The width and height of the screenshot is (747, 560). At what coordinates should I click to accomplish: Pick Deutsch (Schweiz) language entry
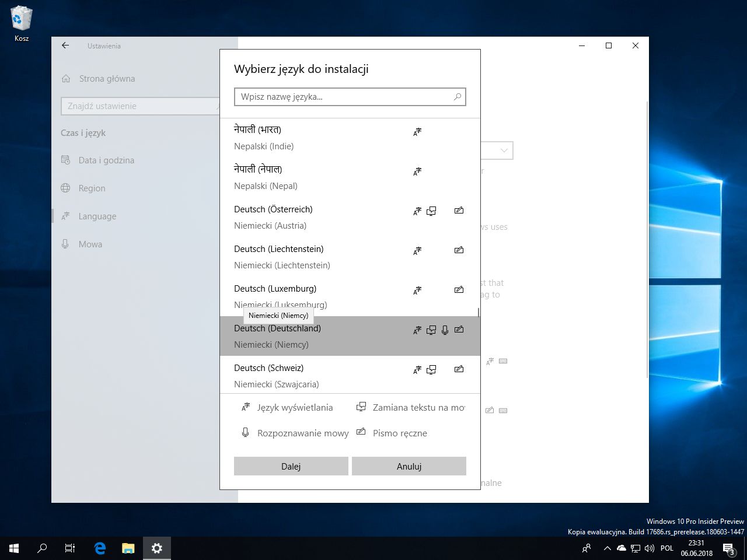coord(350,374)
